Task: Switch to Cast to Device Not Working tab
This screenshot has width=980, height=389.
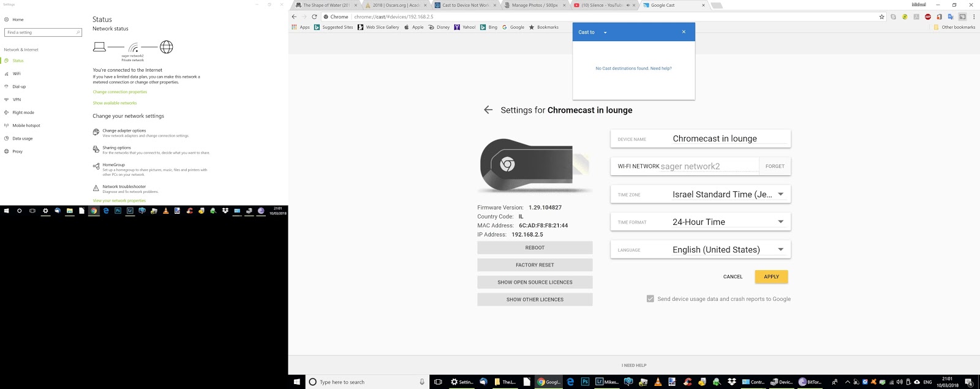Action: (x=465, y=5)
